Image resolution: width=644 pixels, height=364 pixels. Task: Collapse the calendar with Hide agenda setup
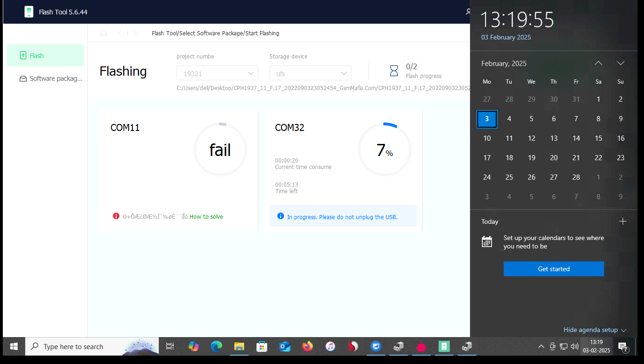[x=595, y=330]
